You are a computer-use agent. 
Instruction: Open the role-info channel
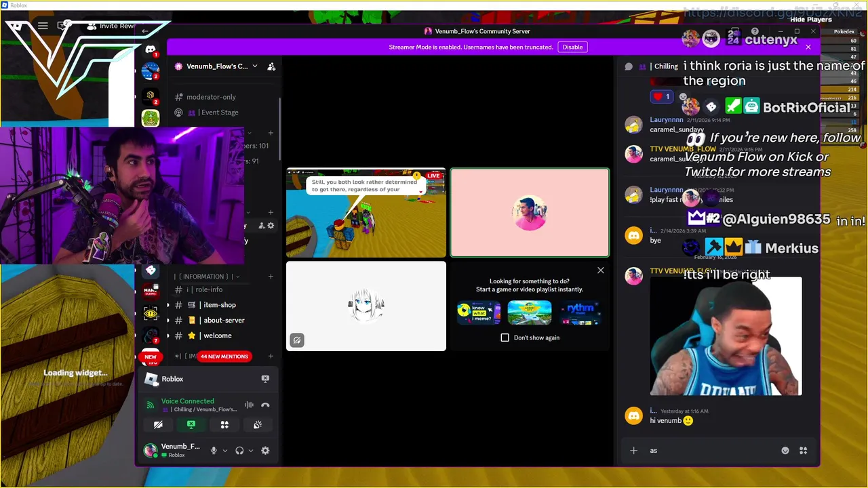[x=210, y=289]
